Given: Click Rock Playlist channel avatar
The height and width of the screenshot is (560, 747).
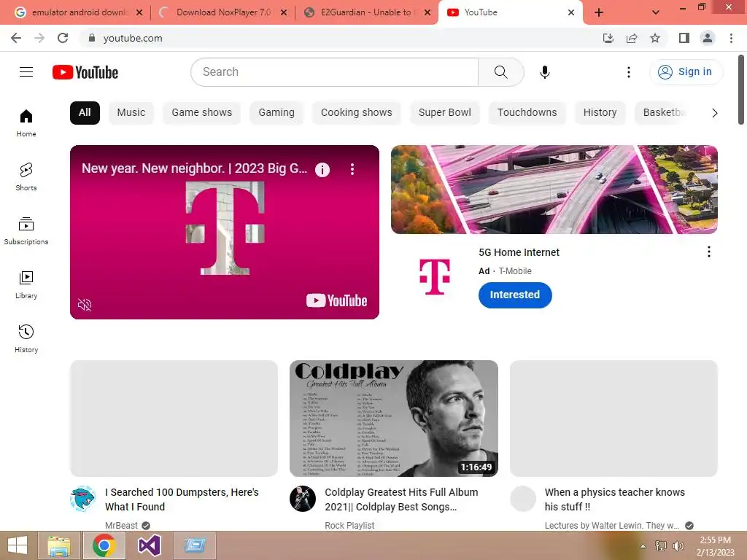Looking at the screenshot, I should click(303, 499).
